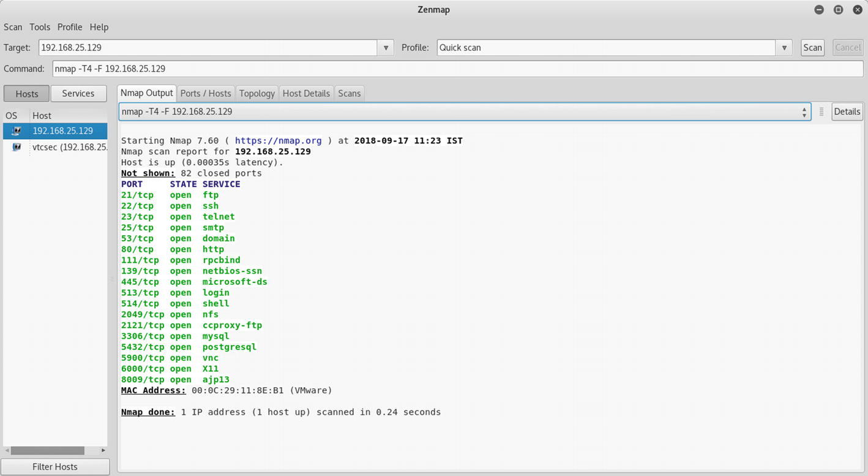
Task: Switch to the Scans tab
Action: coord(350,93)
